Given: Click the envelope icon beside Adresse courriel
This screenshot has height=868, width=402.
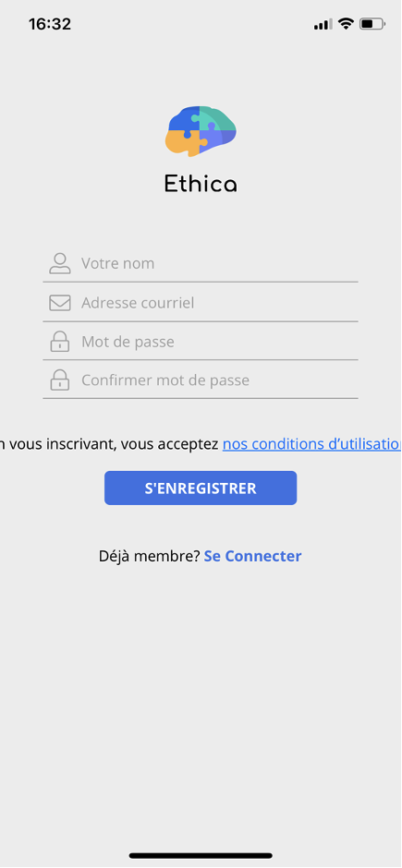Looking at the screenshot, I should pyautogui.click(x=60, y=303).
